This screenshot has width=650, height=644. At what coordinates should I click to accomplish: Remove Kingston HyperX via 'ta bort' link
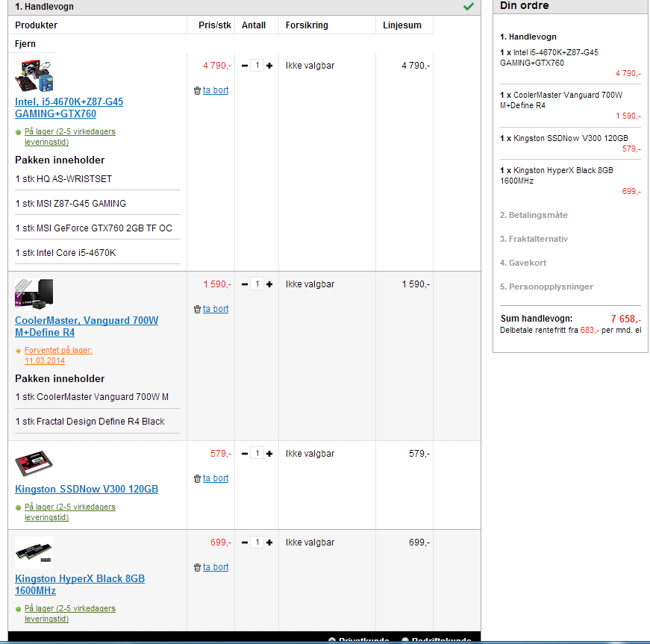216,567
